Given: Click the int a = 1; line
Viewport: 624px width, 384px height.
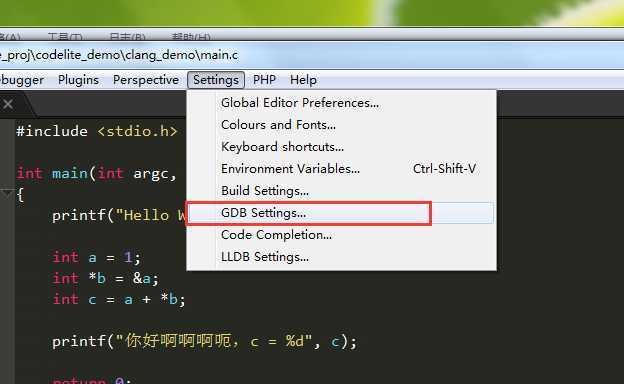Looking at the screenshot, I should click(x=96, y=257).
